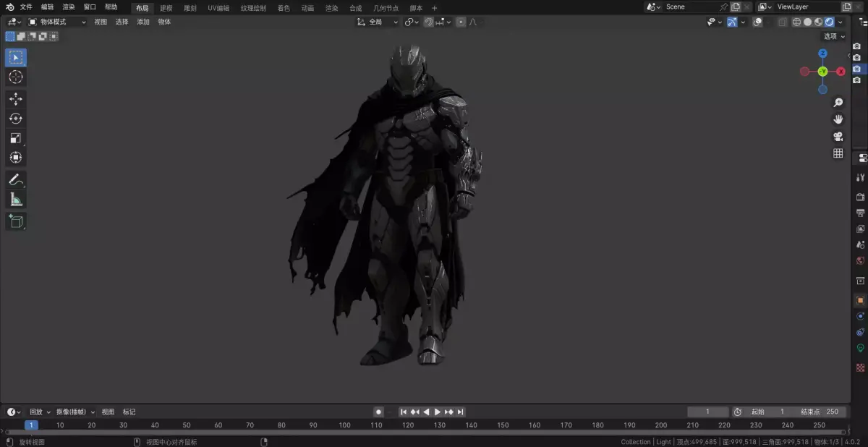Expand the shading options arrow
The image size is (868, 447).
(841, 22)
